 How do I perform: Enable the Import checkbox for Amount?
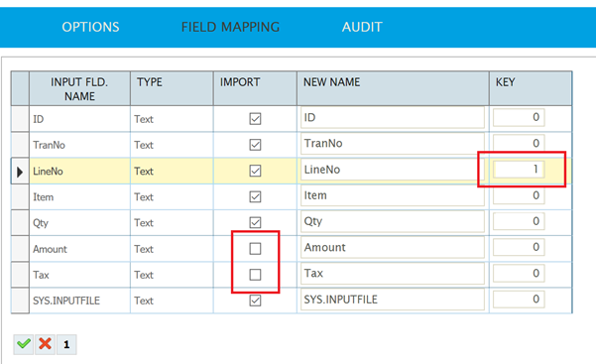(255, 249)
